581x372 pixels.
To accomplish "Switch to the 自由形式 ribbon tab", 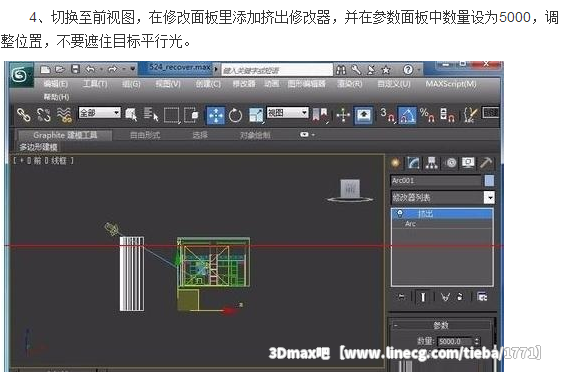I will (x=145, y=135).
